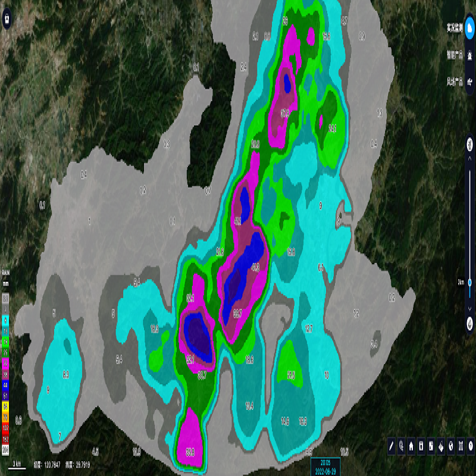Click the icon in the top-left corner
476x476 pixels.
[x=6, y=18]
